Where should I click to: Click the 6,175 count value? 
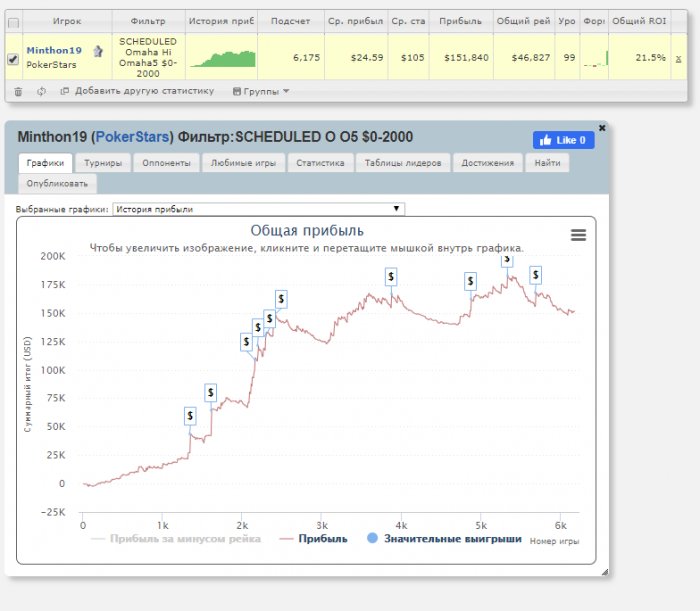click(x=307, y=58)
